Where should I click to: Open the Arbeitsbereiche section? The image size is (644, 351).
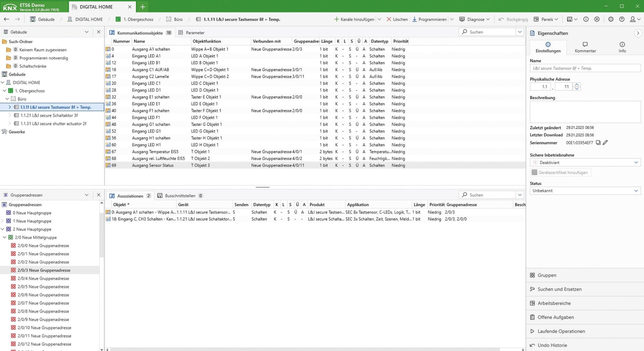(585, 303)
